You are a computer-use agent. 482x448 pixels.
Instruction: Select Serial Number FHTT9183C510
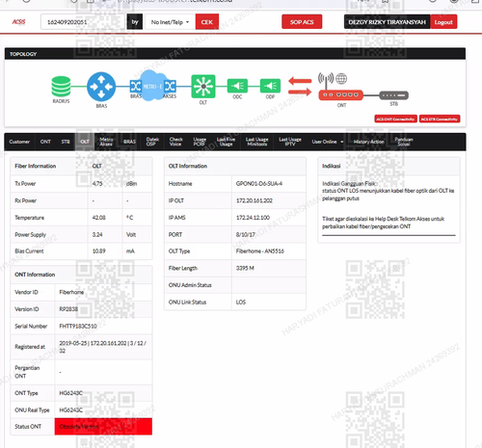(x=78, y=327)
